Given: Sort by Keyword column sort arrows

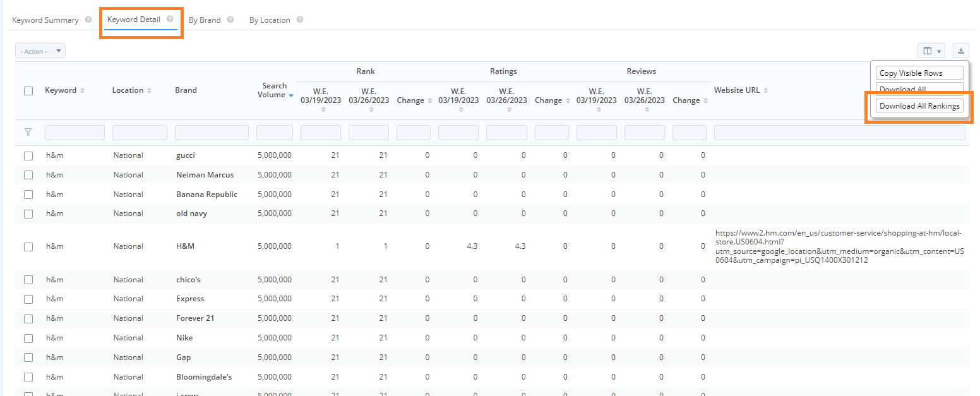Looking at the screenshot, I should point(82,91).
